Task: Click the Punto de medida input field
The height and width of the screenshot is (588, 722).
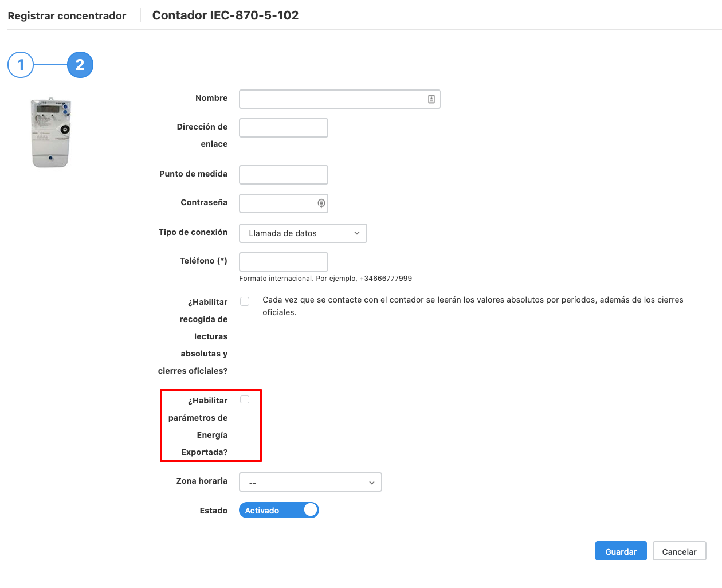Action: 284,175
